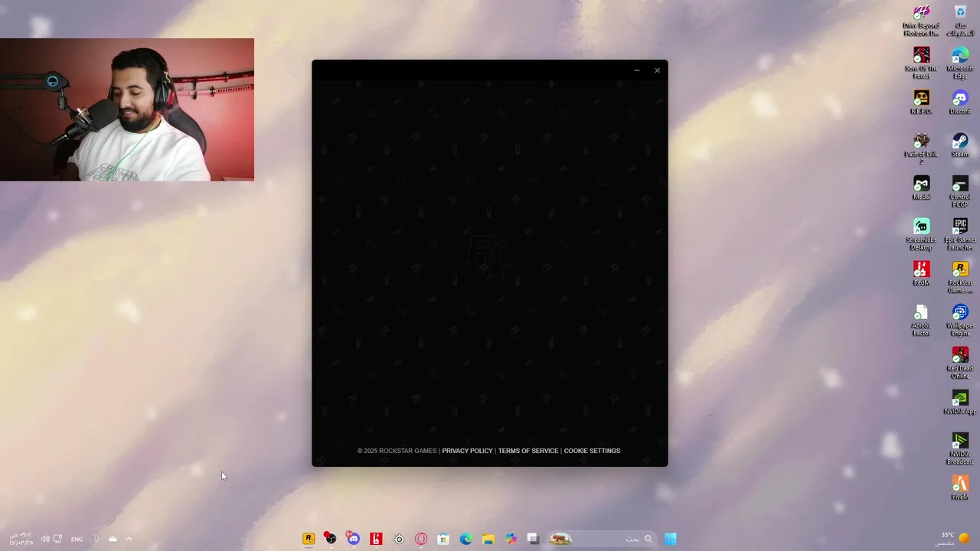Select Streamlabs Desktop shortcut icon
980x551 pixels.
pos(921,235)
